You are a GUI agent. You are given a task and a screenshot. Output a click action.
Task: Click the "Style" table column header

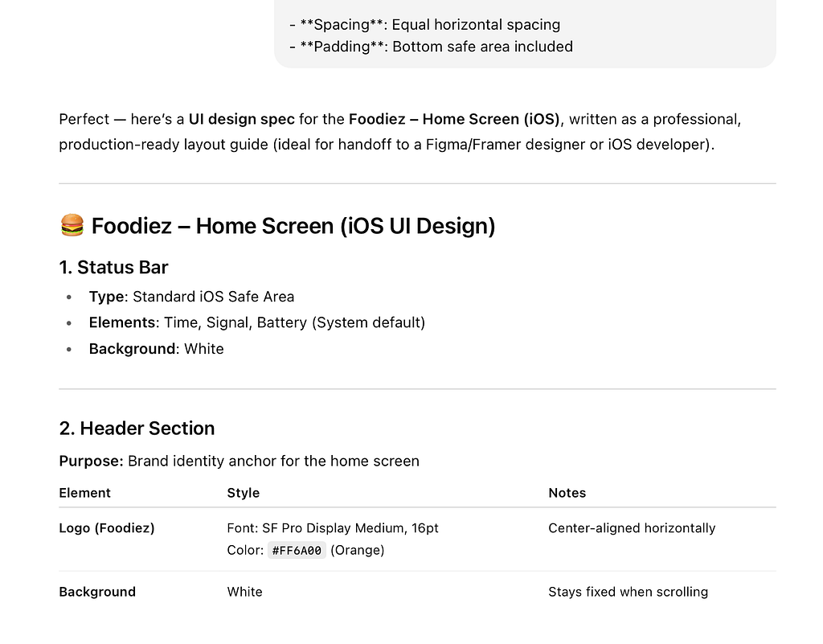(244, 493)
